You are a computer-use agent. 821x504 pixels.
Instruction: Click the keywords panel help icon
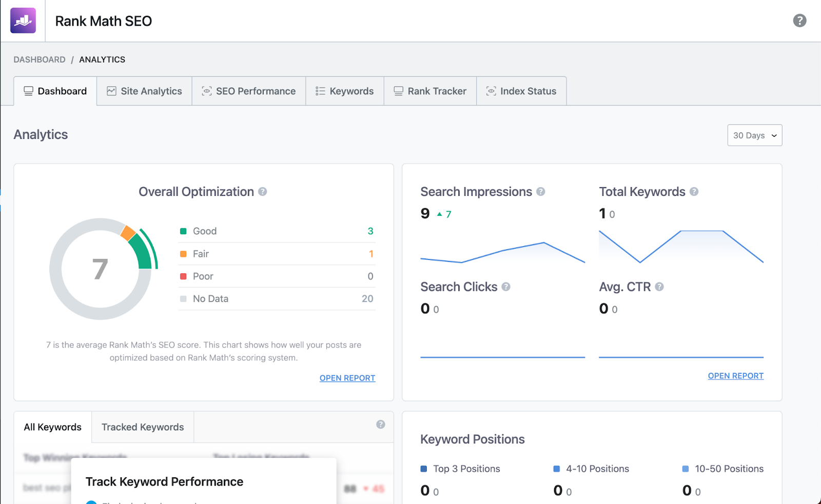(380, 424)
